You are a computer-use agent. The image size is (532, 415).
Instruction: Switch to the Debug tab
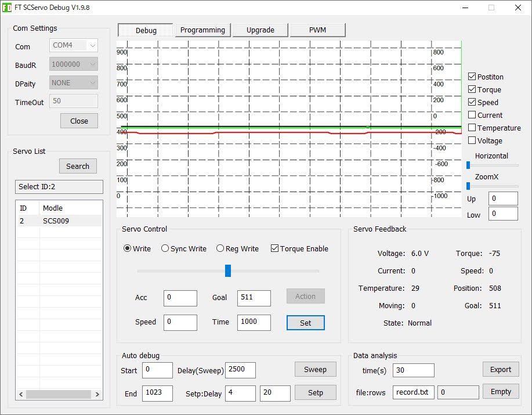click(146, 30)
